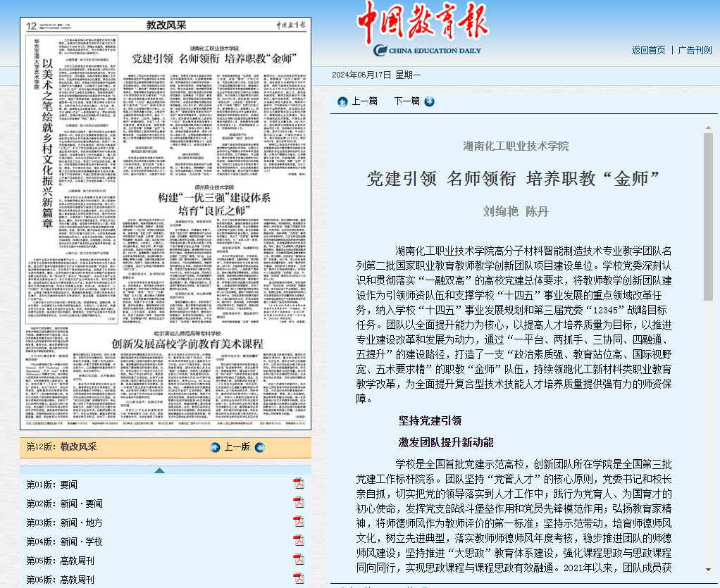The width and height of the screenshot is (720, 588).
Task: Open the PDF for 第03版 新闻·地方
Action: coord(299,522)
